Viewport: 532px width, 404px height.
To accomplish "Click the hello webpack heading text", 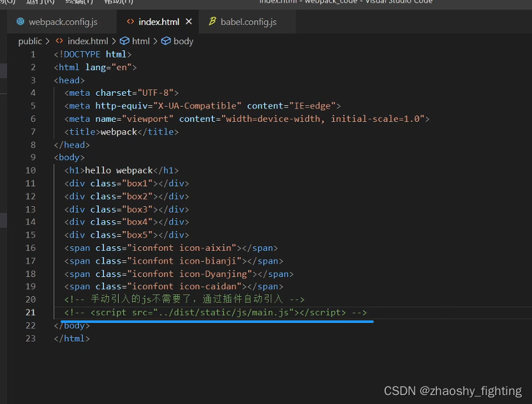I will tap(119, 170).
